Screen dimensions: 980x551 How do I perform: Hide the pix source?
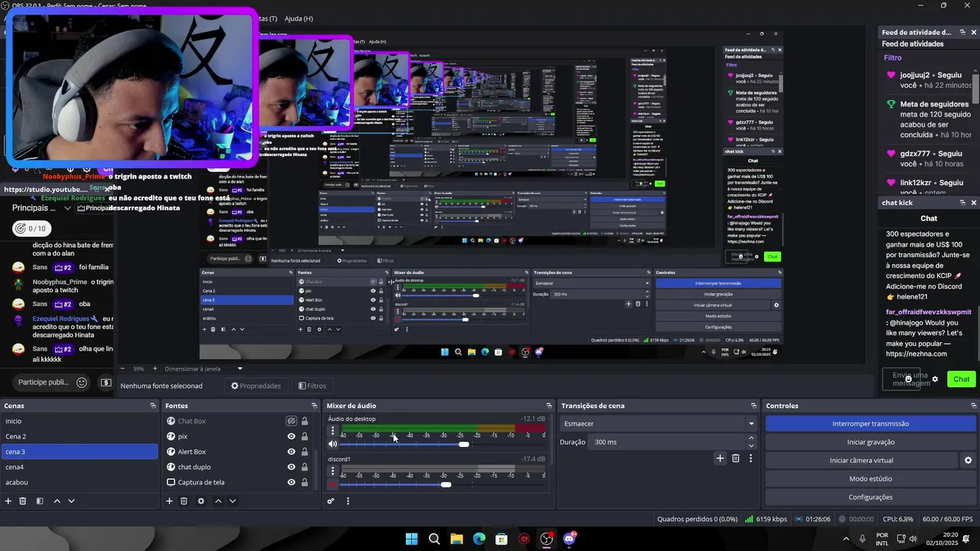click(291, 436)
